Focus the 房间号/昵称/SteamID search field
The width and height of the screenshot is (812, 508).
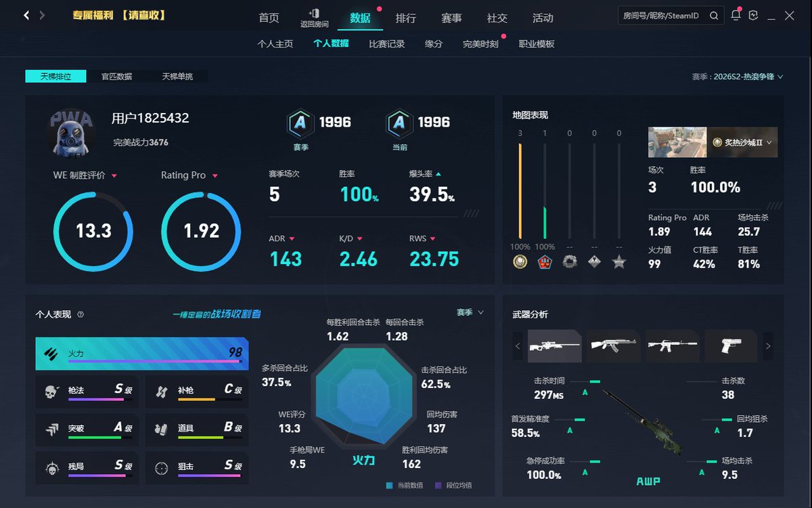(x=670, y=16)
